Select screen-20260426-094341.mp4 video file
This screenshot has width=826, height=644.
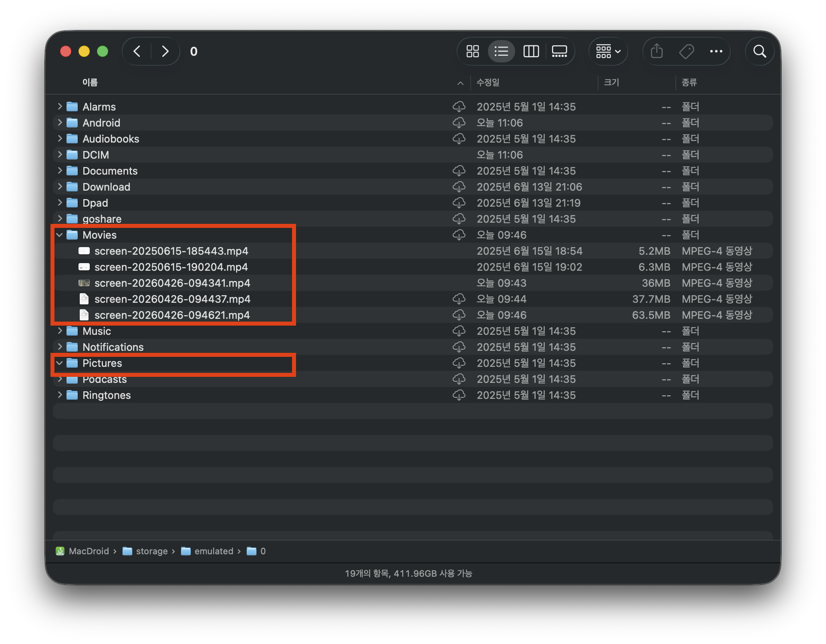pos(172,283)
